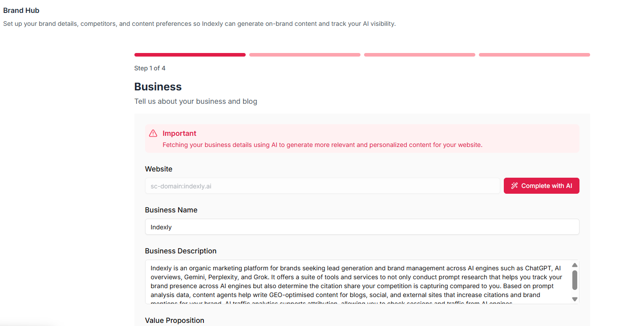Screen dimensions: 644x326
Task: Click the 'Fetching your business details using AI' message
Action: [x=323, y=145]
